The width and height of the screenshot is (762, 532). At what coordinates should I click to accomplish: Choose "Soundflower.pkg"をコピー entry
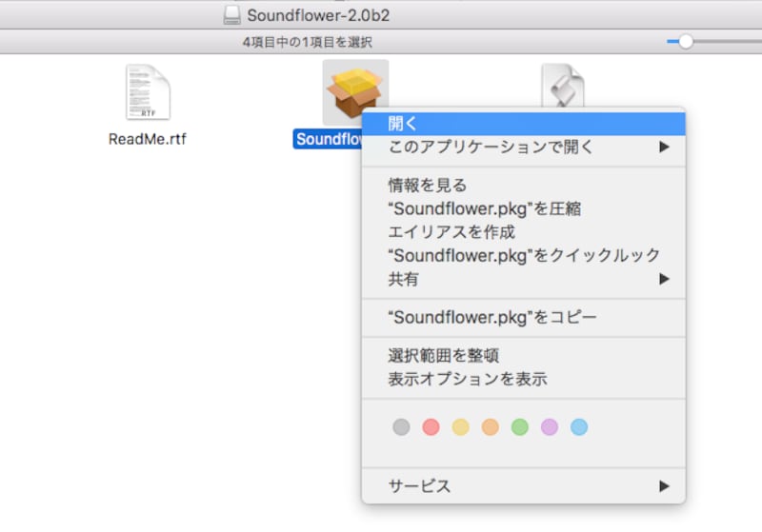(523, 318)
